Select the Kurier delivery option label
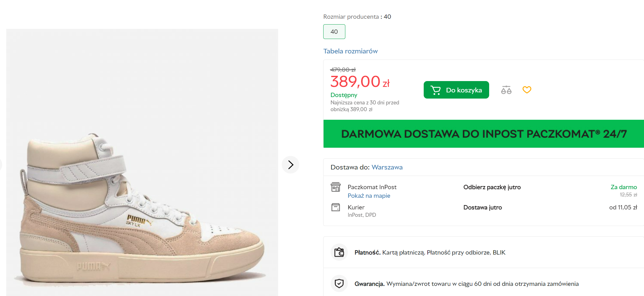 356,207
